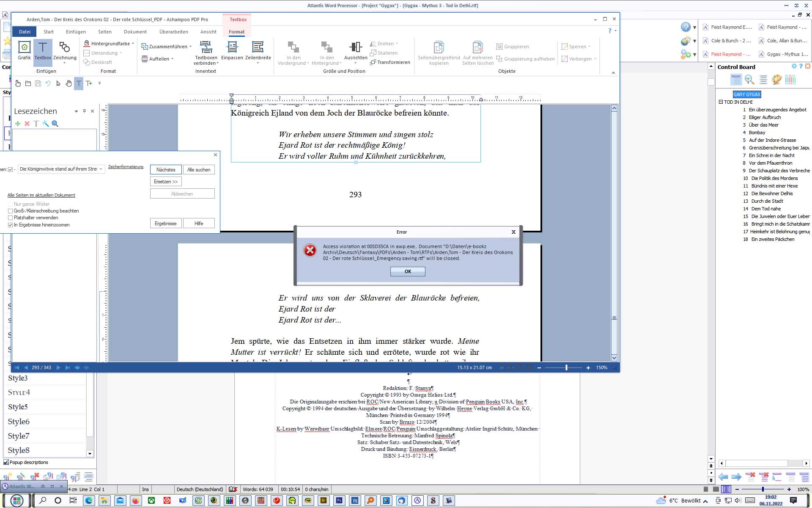
Task: Adjust the PDF zoom slider handle
Action: click(566, 367)
